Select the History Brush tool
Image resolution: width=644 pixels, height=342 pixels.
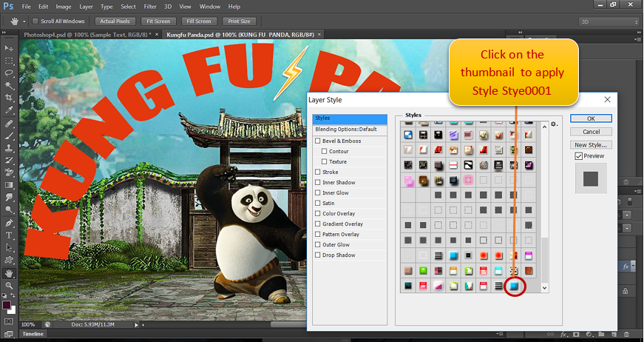pos(9,161)
